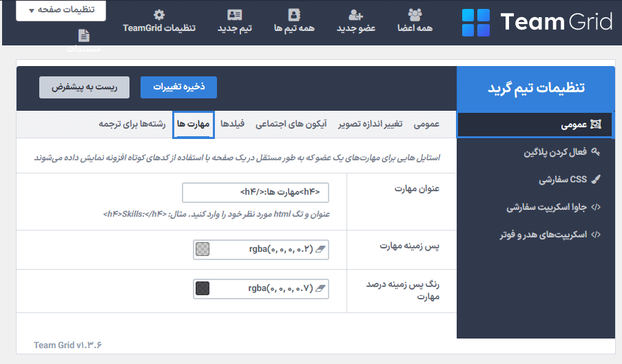
Task: Switch to عمومی tab
Action: click(426, 125)
